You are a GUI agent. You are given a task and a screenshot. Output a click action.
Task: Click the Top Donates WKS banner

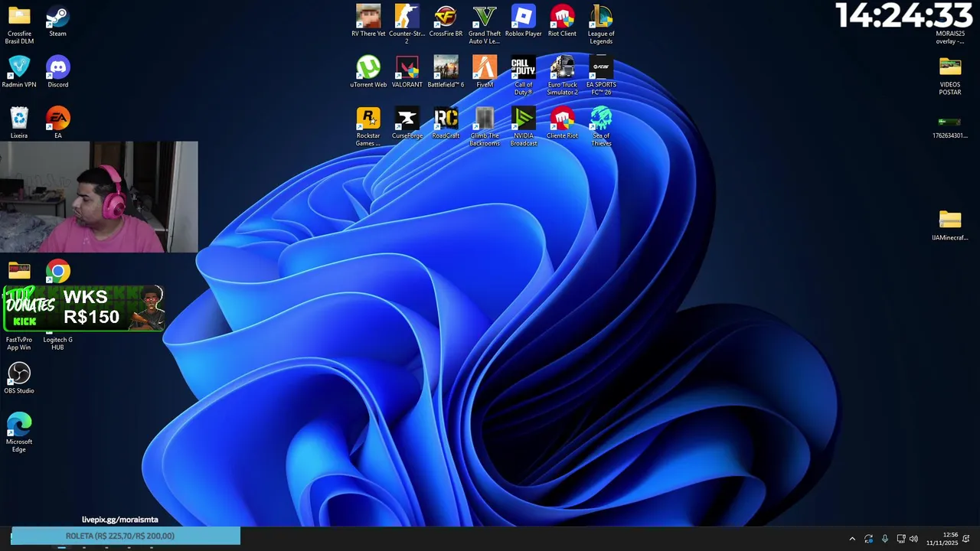coord(84,308)
